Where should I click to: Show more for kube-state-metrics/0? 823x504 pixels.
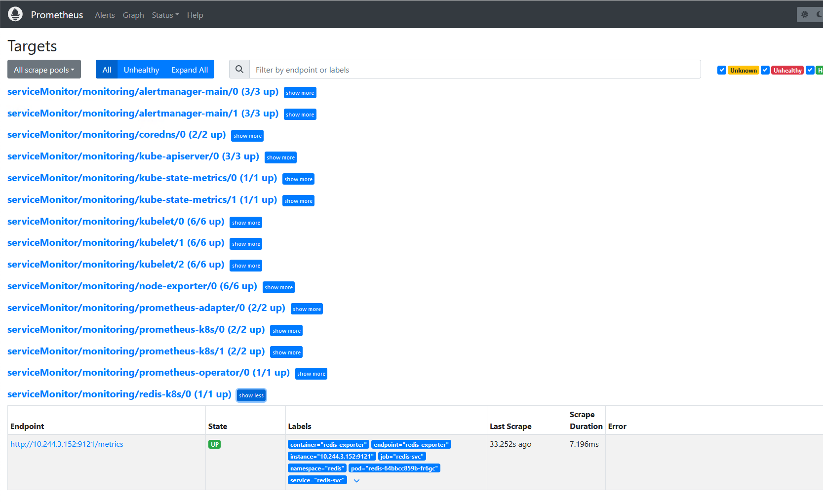[298, 179]
